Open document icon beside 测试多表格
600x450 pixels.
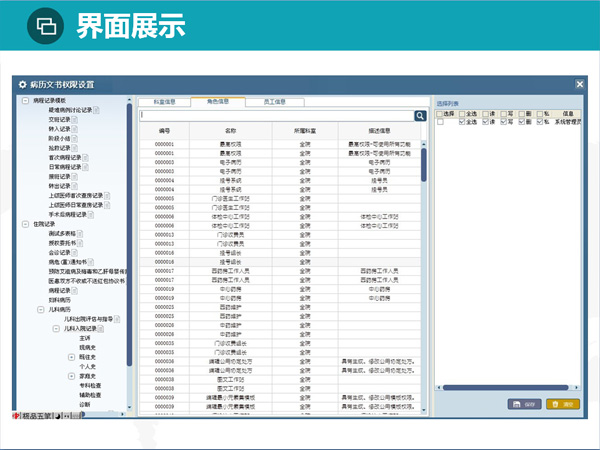coord(80,233)
